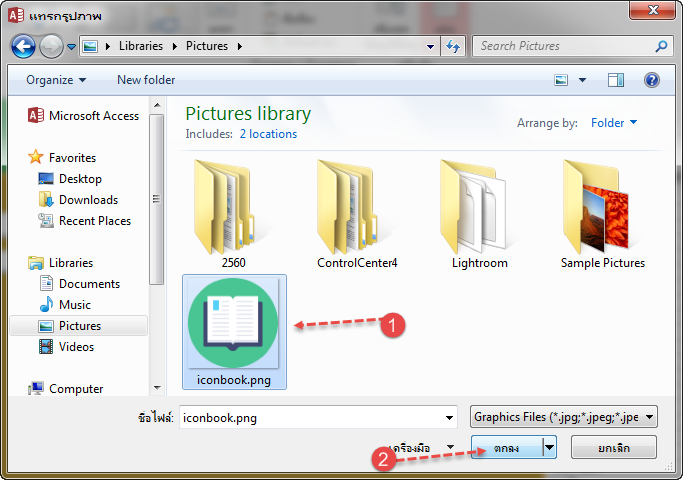
Task: Click the file name input field
Action: click(310, 417)
